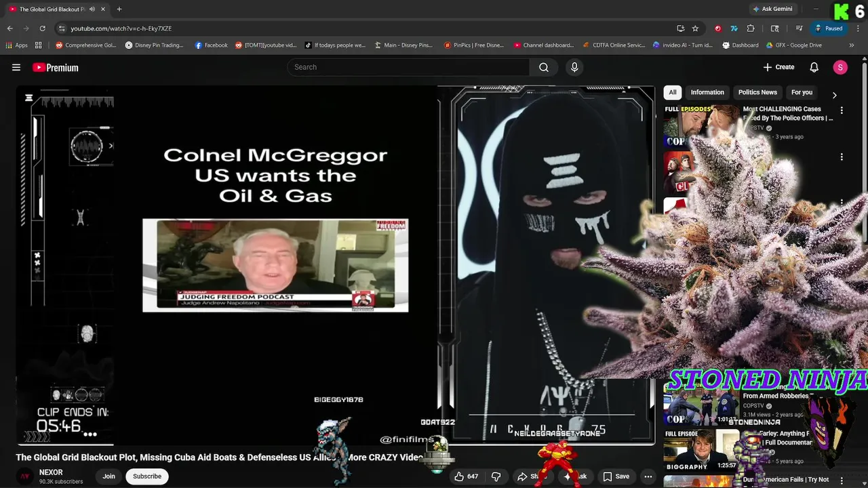Open the [TOMT]youtube vid... bookmark
Viewport: 868px width, 488px height.
click(266, 45)
